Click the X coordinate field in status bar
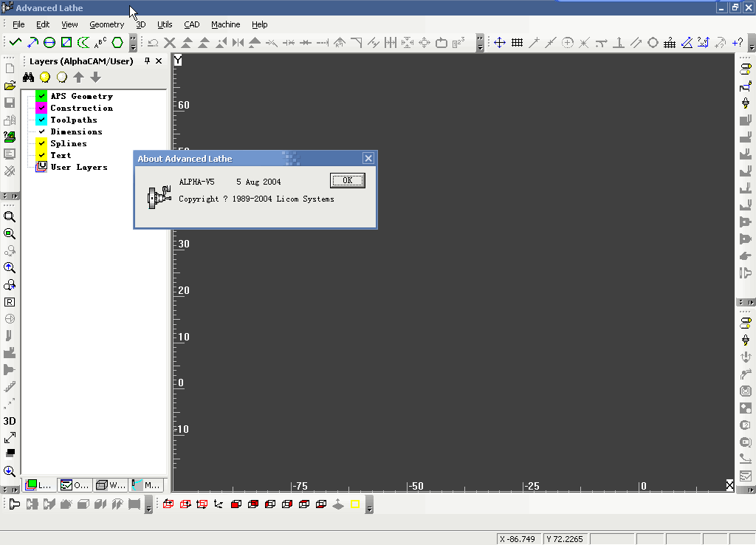756x545 pixels. pos(519,539)
